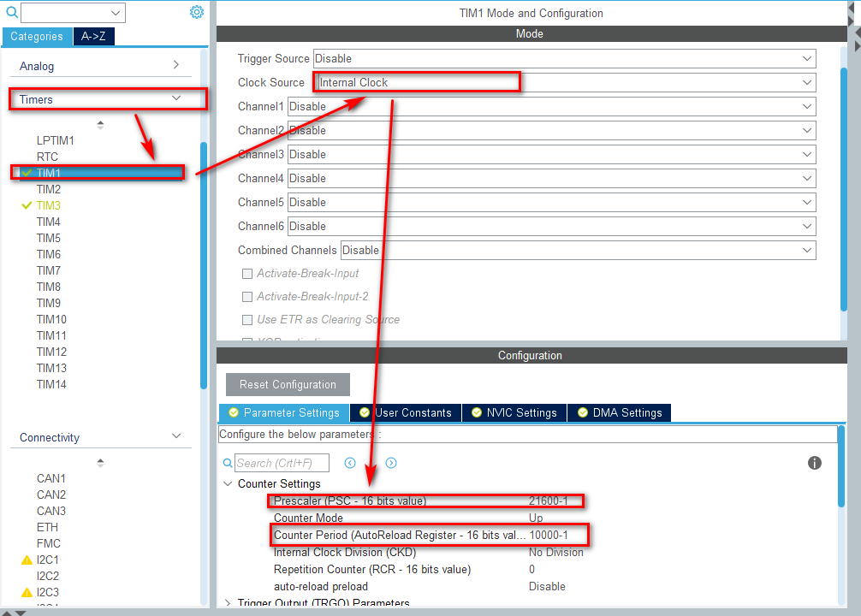
Task: Click the Prescaler value 21600-1
Action: 548,500
